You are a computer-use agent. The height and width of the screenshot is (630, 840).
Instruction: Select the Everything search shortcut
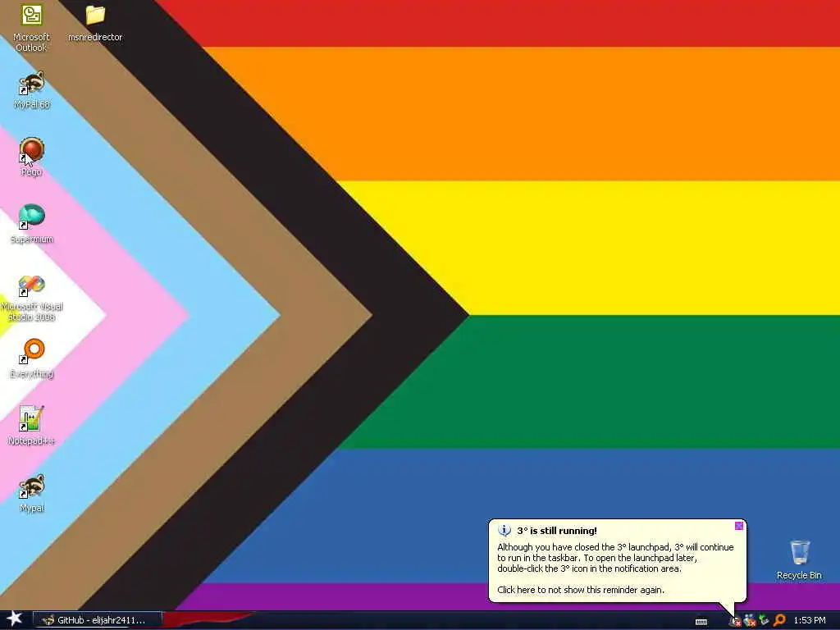[x=32, y=359]
